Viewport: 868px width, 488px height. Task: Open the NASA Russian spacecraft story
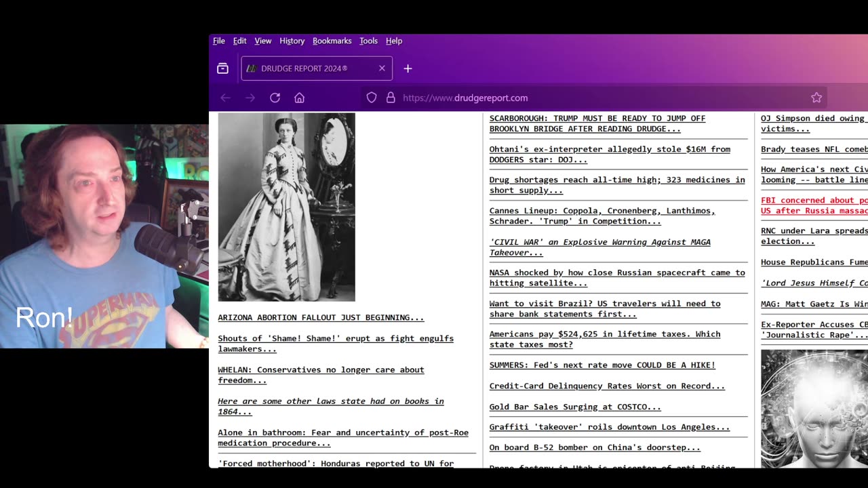tap(617, 278)
